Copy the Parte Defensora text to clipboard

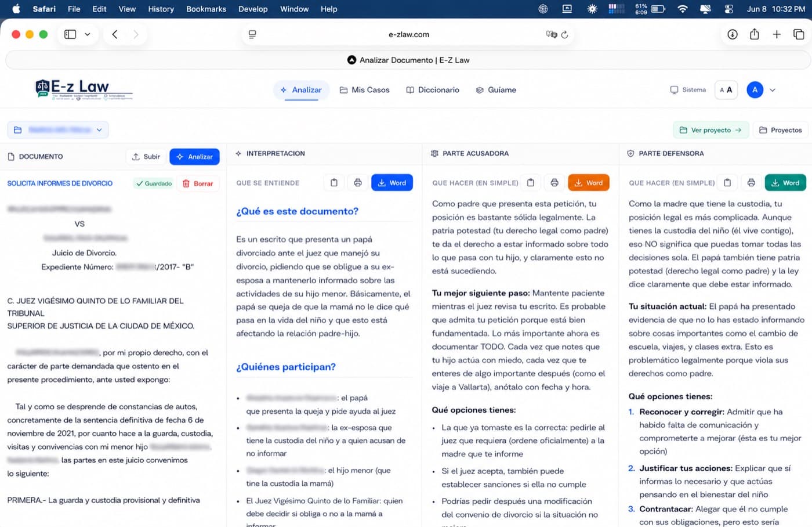727,183
